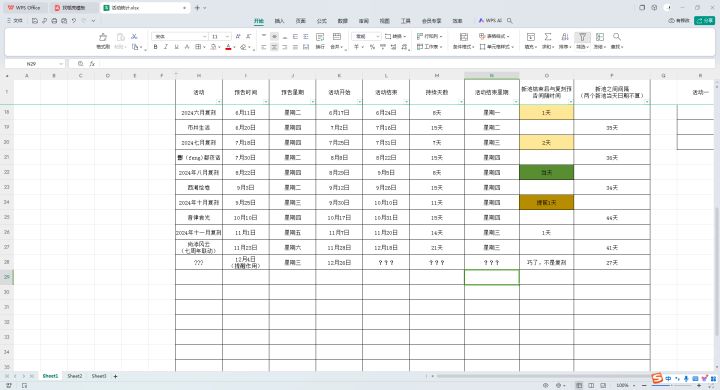Open the Rows and Columns (行和列) menu
Screen dimensions: 720x390
[x=429, y=36]
